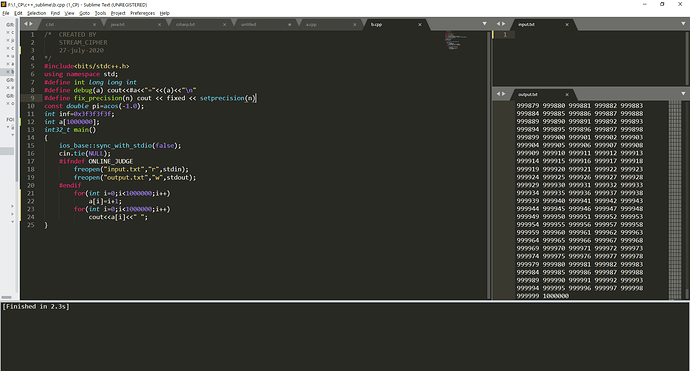
Task: Close the b.cpp tab
Action: click(420, 25)
